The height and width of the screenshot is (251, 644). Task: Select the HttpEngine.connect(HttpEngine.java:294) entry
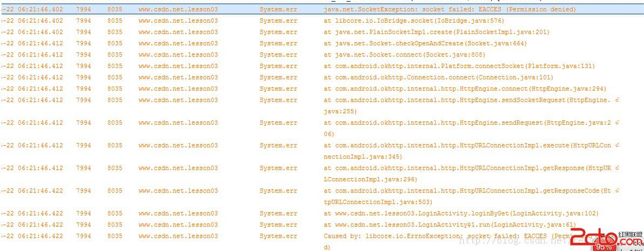click(465, 89)
